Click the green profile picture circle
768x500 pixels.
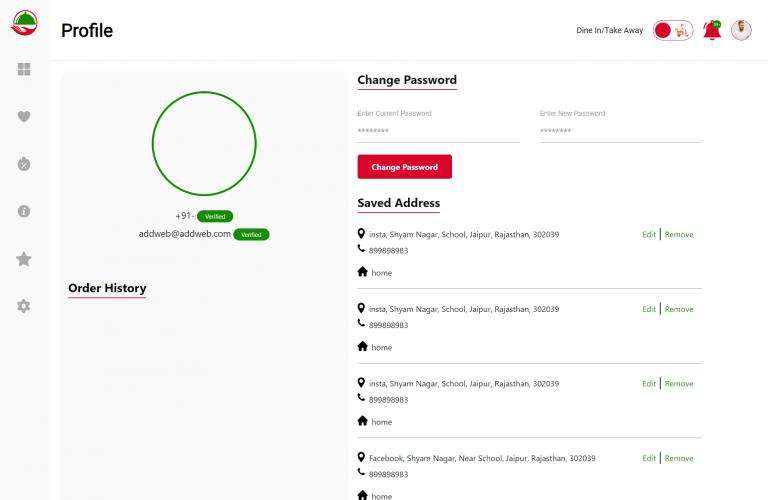[x=204, y=143]
